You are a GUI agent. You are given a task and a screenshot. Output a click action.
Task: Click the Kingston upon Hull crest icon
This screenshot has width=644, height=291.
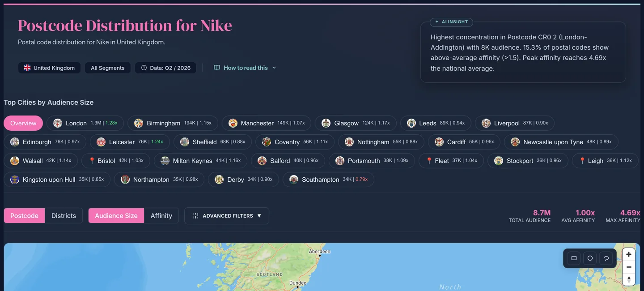[x=15, y=180]
